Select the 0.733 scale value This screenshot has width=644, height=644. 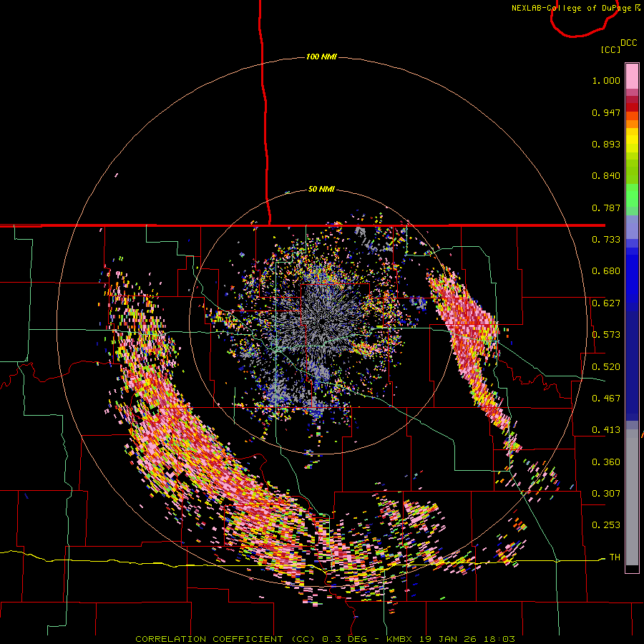(606, 240)
